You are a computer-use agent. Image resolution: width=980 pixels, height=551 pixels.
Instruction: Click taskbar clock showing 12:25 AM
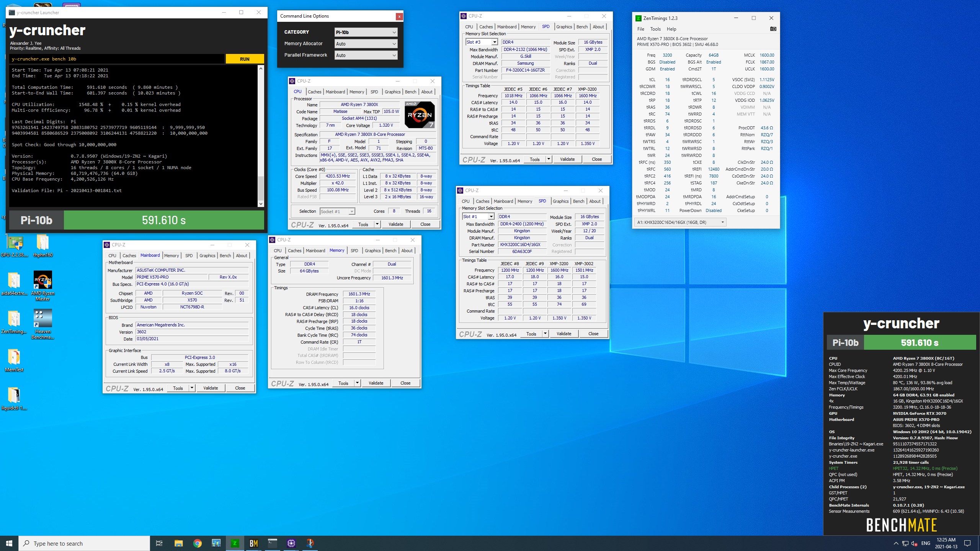(x=946, y=543)
